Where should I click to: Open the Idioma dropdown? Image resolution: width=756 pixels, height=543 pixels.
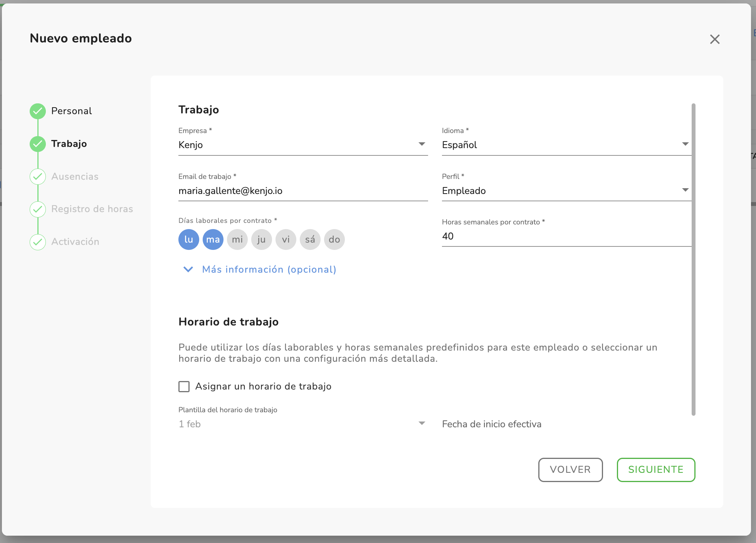(566, 145)
